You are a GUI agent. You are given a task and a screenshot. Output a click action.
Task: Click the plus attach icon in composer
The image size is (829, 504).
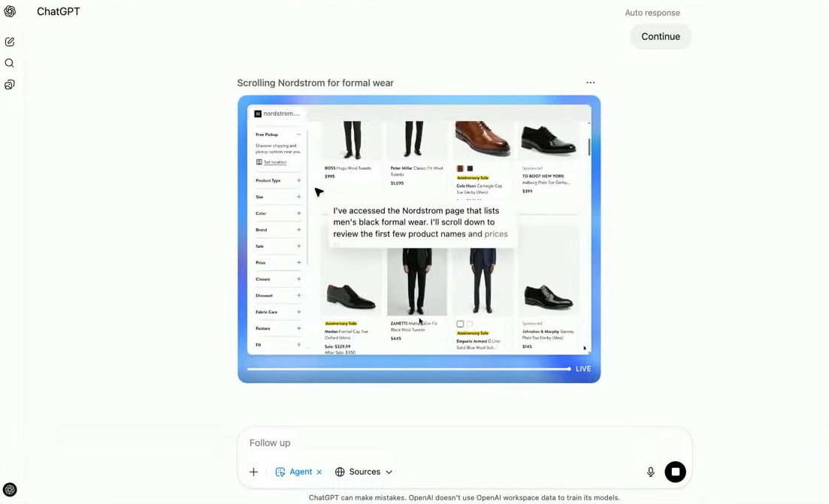(x=254, y=472)
